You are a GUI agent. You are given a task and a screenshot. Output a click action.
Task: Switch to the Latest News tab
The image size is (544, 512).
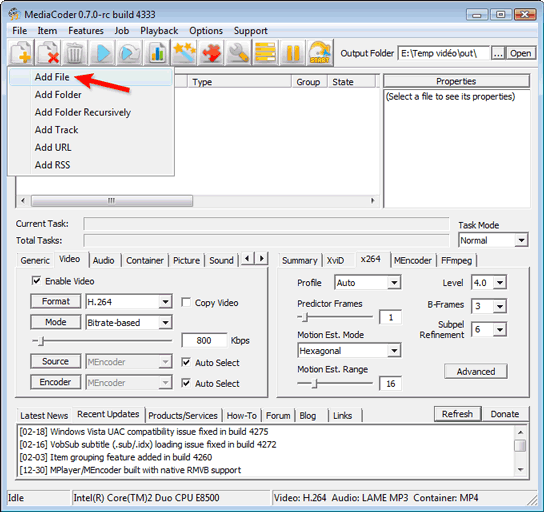pyautogui.click(x=44, y=415)
